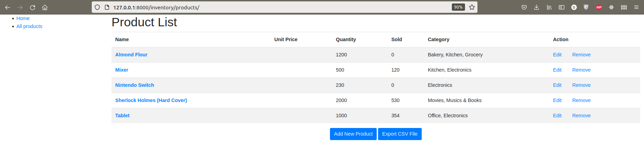Screen dimensions: 644x147
Task: Export the product list as CSV
Action: 400,134
